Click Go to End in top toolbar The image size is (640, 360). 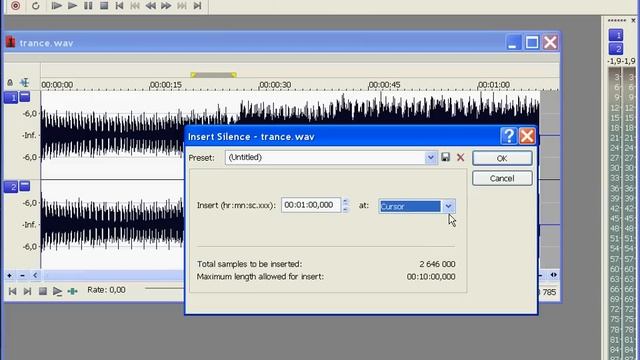pyautogui.click(x=197, y=6)
